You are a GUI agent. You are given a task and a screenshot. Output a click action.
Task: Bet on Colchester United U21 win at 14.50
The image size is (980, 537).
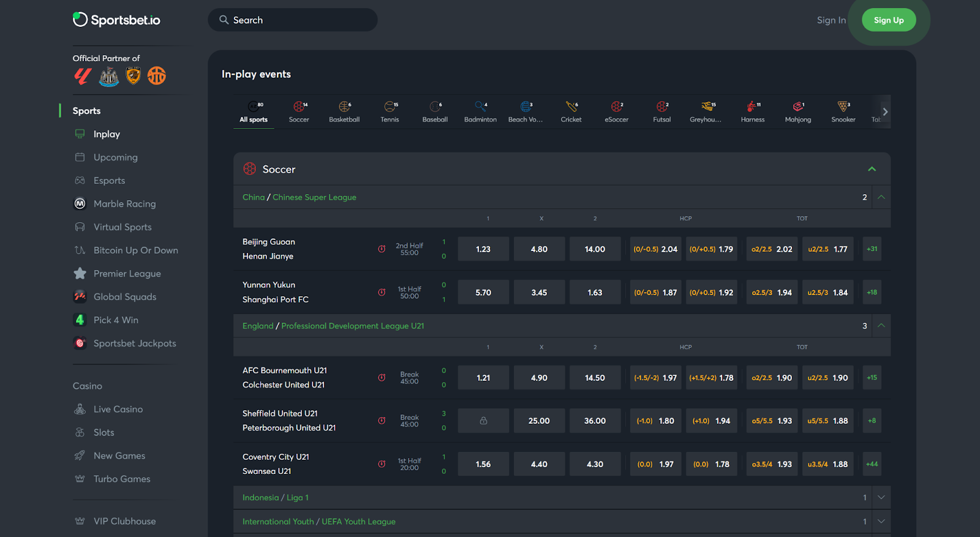(x=595, y=378)
